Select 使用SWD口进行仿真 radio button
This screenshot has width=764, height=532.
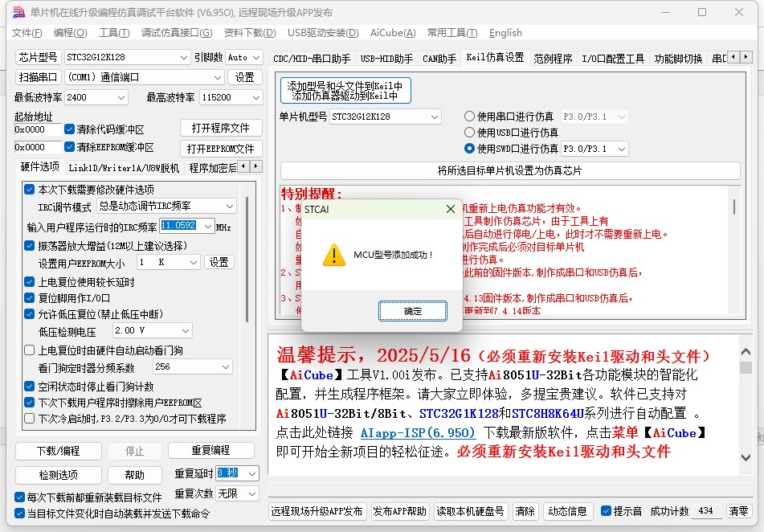click(469, 148)
